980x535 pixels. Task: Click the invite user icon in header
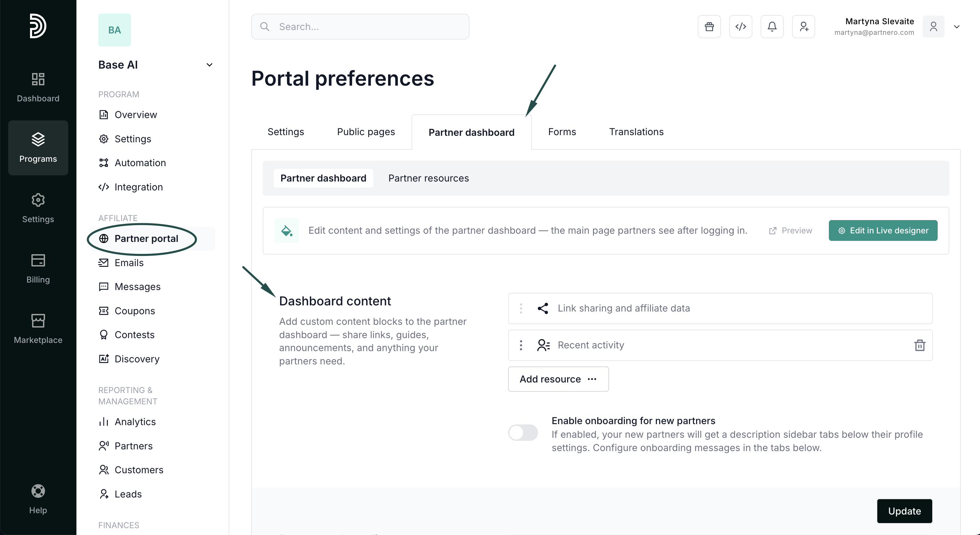coord(804,27)
